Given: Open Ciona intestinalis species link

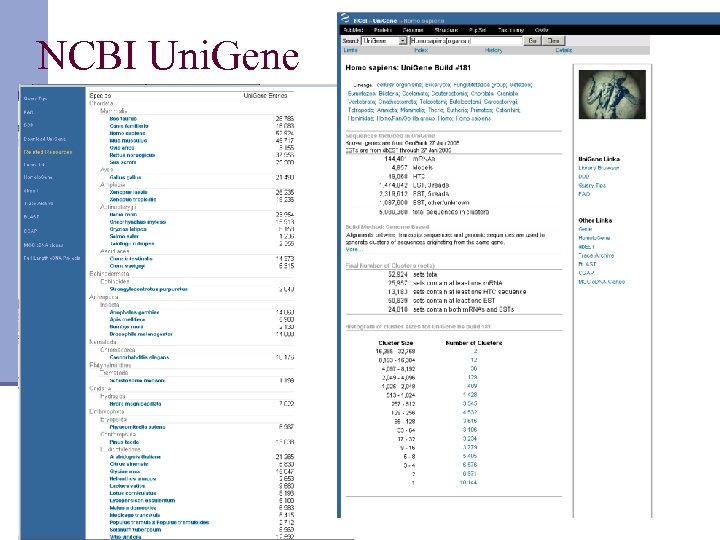Looking at the screenshot, I should (x=131, y=259).
